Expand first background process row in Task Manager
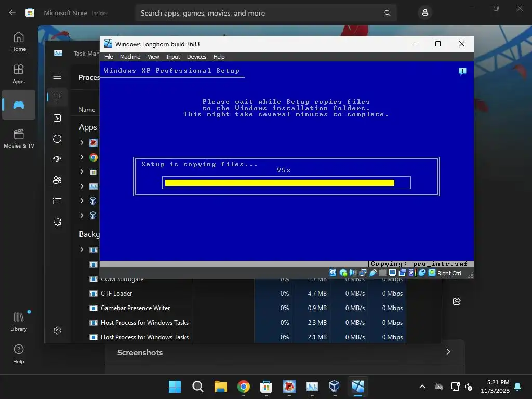This screenshot has height=399, width=532. coord(82,250)
